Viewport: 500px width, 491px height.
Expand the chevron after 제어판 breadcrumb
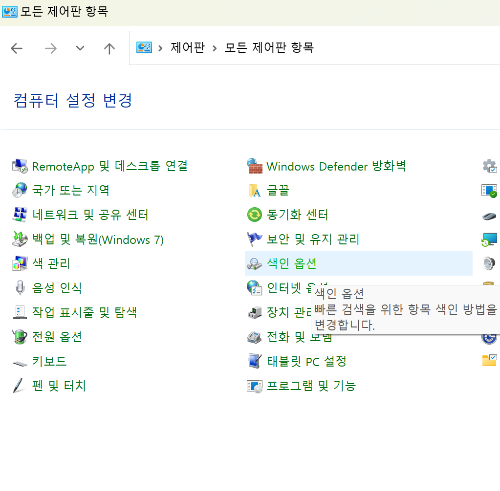pyautogui.click(x=215, y=48)
